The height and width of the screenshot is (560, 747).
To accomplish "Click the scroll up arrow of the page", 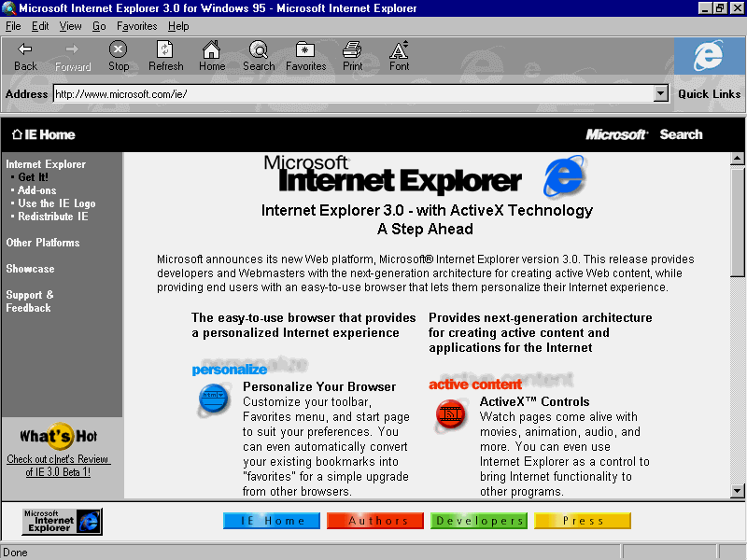I will (737, 159).
